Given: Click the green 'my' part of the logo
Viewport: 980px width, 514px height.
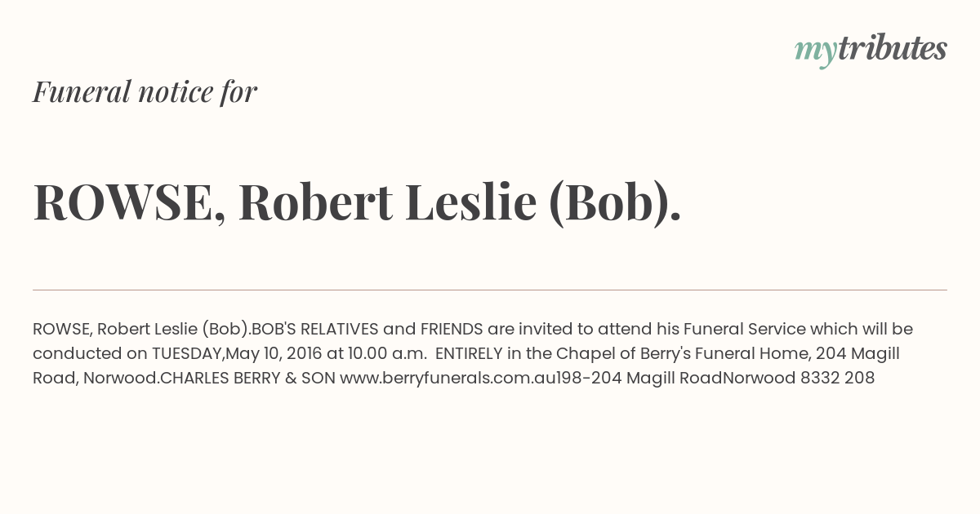Looking at the screenshot, I should pyautogui.click(x=816, y=52).
